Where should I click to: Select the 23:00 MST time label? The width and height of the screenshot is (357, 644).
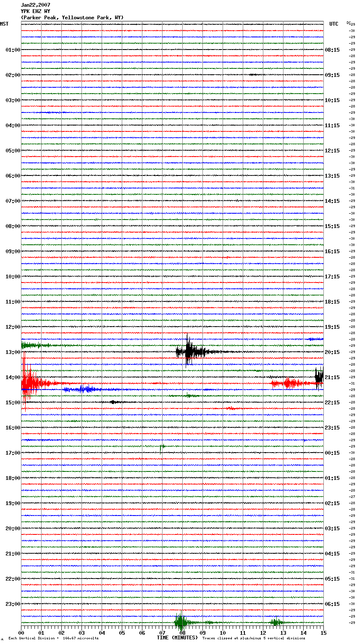coord(13,604)
